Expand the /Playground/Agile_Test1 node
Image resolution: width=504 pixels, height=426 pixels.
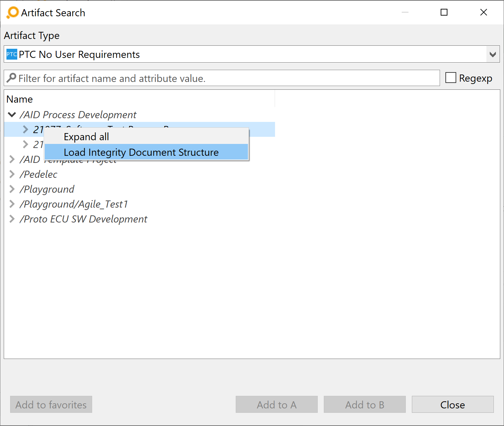tap(12, 204)
